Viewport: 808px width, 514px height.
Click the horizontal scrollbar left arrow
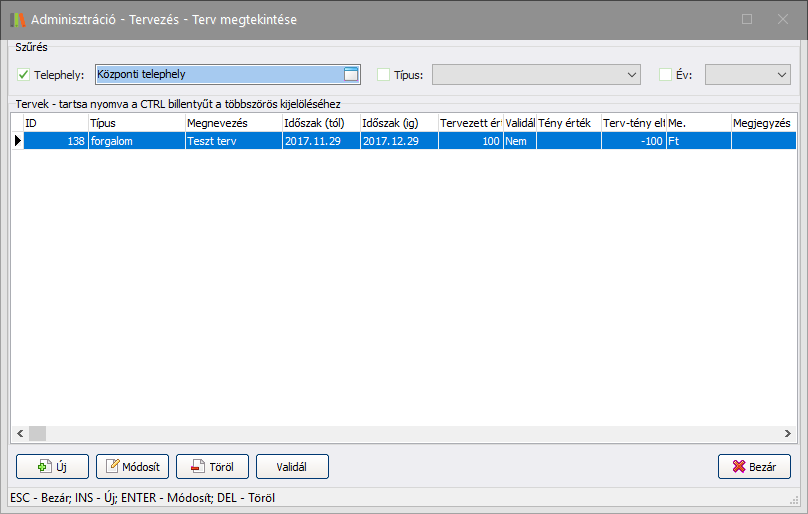[19, 434]
